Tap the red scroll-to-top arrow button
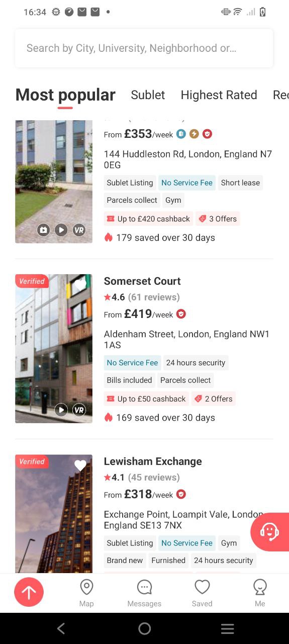Screen dimensions: 289x644 29,592
